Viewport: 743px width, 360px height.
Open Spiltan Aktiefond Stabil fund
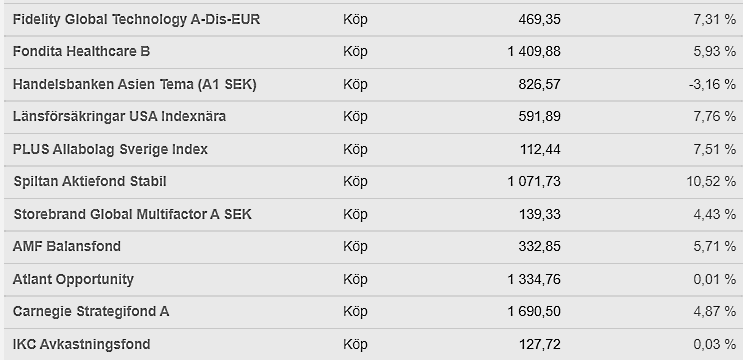click(x=90, y=181)
